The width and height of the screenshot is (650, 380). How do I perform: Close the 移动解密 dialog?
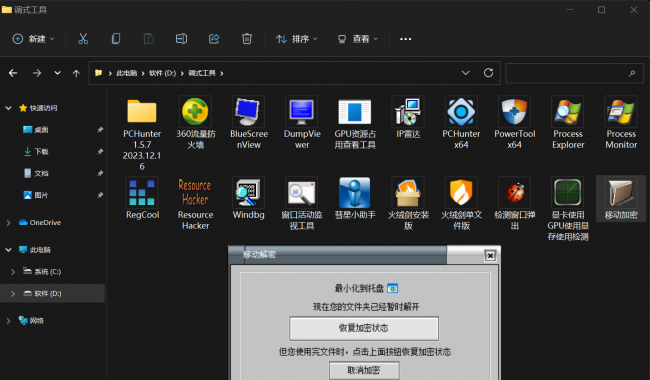[490, 256]
